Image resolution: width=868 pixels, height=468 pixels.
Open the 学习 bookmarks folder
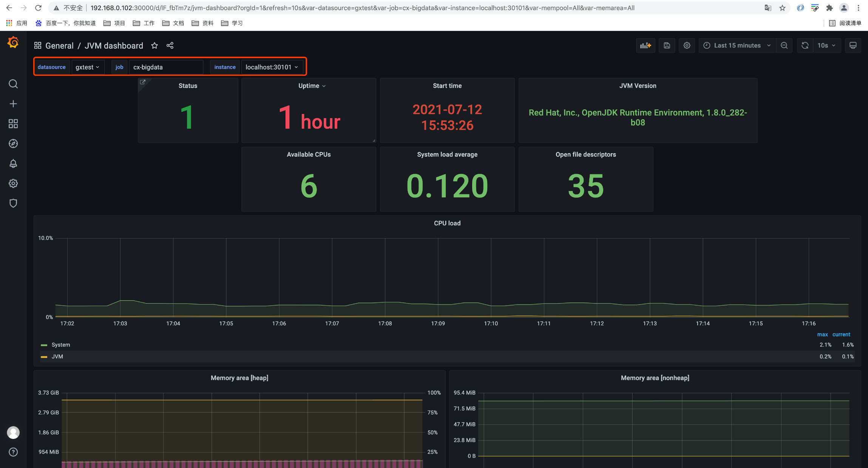(x=232, y=23)
